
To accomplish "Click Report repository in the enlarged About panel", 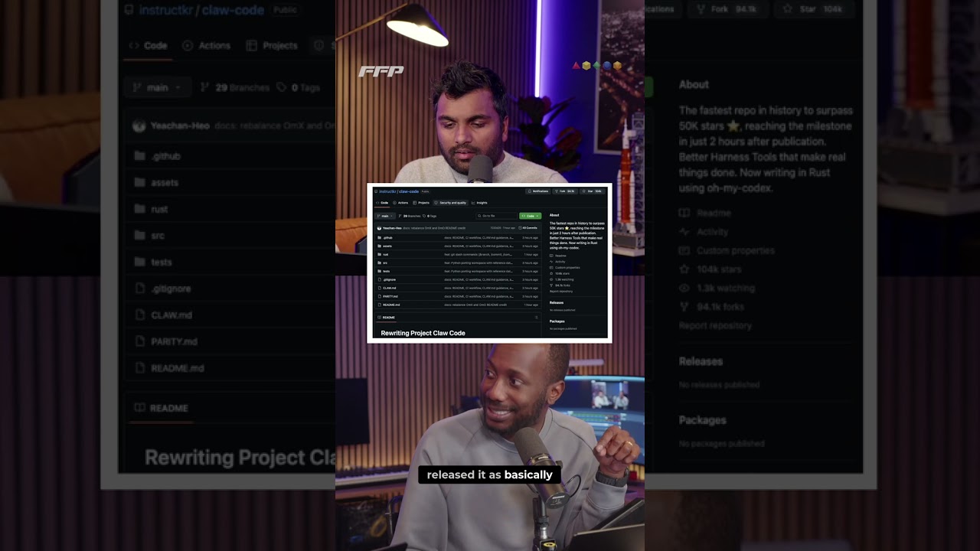I will click(x=715, y=326).
